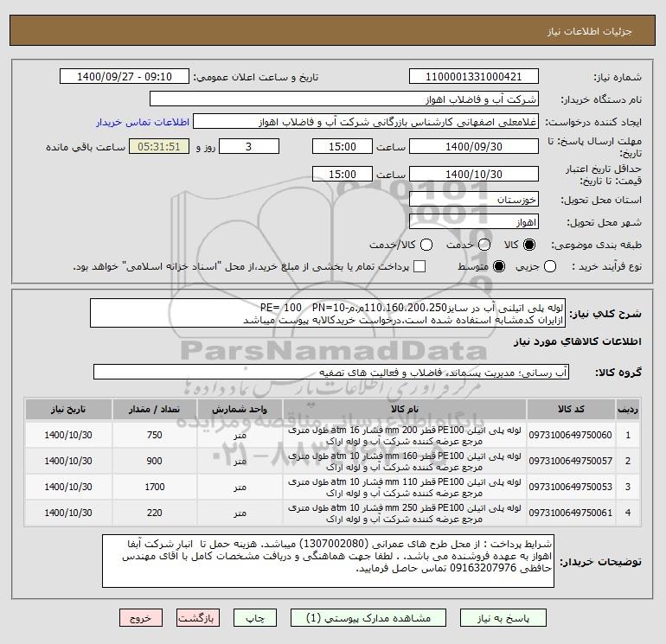Select the کالا radio button
Image resolution: width=666 pixels, height=644 pixels.
tap(529, 245)
